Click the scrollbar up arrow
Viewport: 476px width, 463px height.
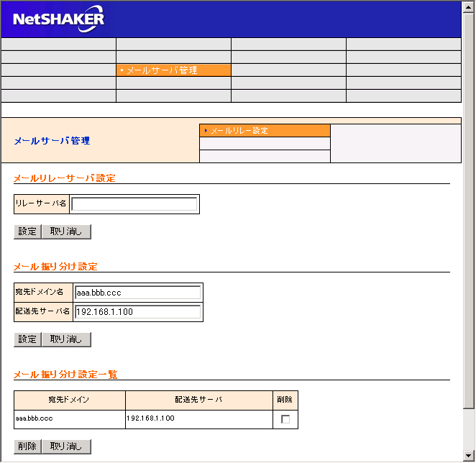(x=469, y=6)
